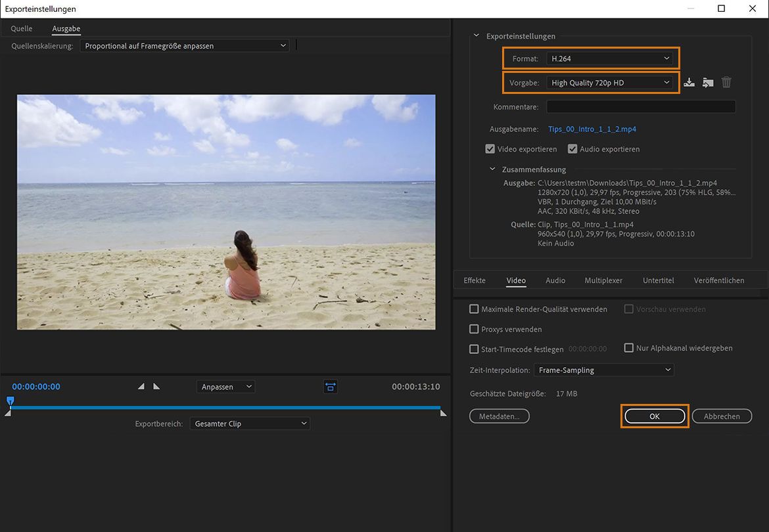Screen dimensions: 769x532
Task: Import a preset from file
Action: click(x=707, y=82)
